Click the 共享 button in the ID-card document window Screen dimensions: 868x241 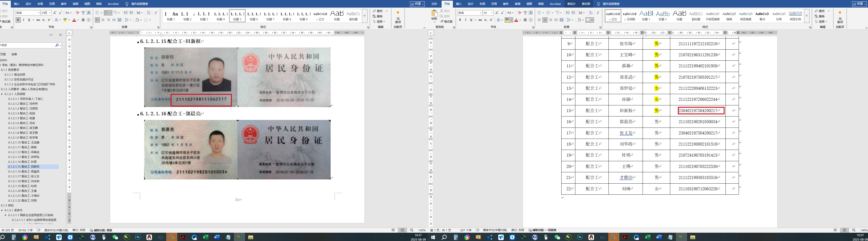(417, 4)
